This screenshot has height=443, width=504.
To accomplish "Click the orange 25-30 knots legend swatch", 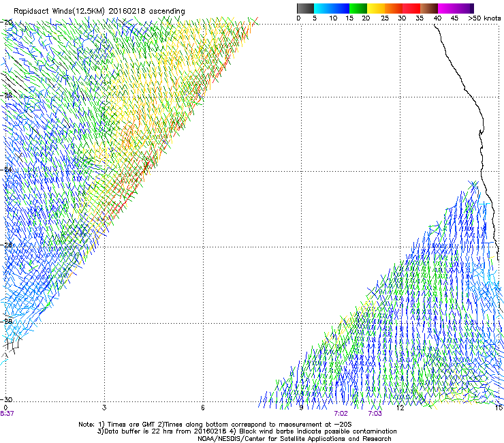I will click(394, 8).
